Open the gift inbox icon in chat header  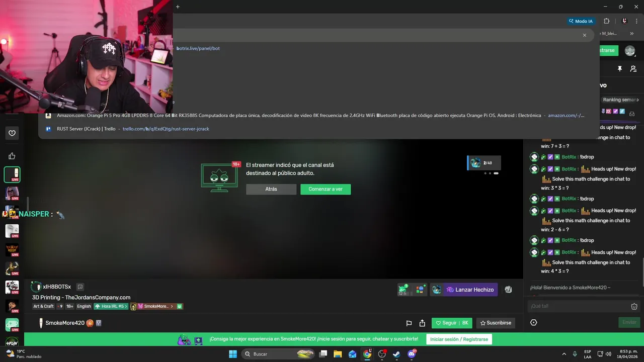pos(632,114)
